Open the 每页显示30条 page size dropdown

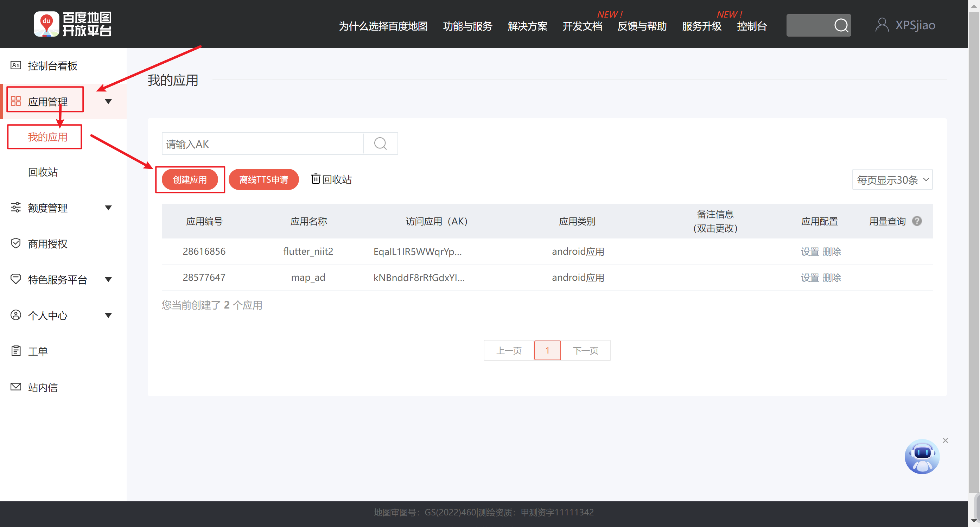(892, 179)
